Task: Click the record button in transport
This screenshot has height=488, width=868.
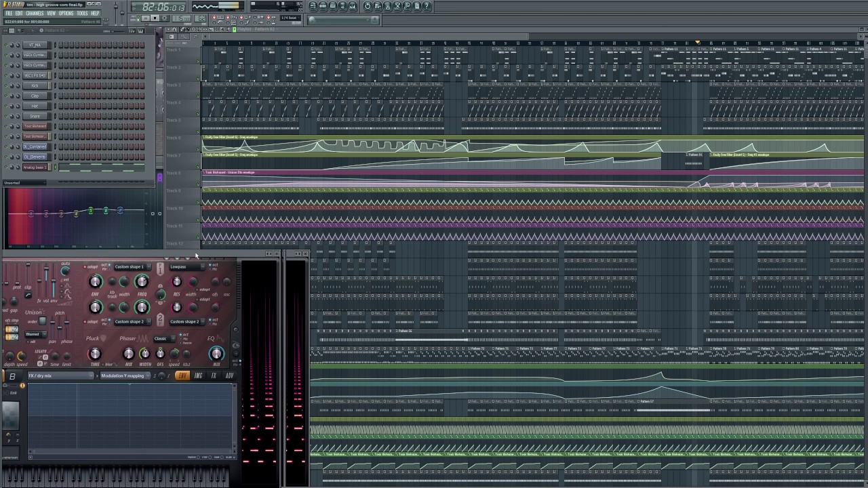Action: pos(165,18)
